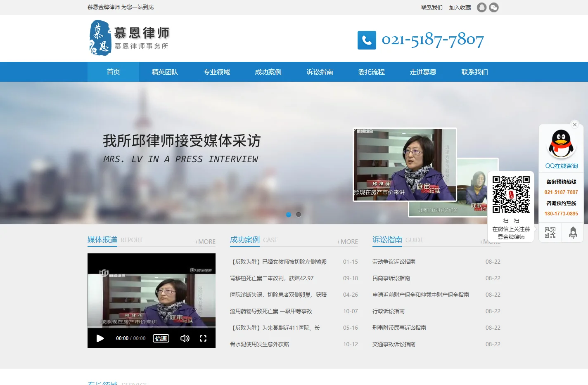Open case 骨水泥使用发生意外获赔
588x385 pixels.
click(259, 344)
